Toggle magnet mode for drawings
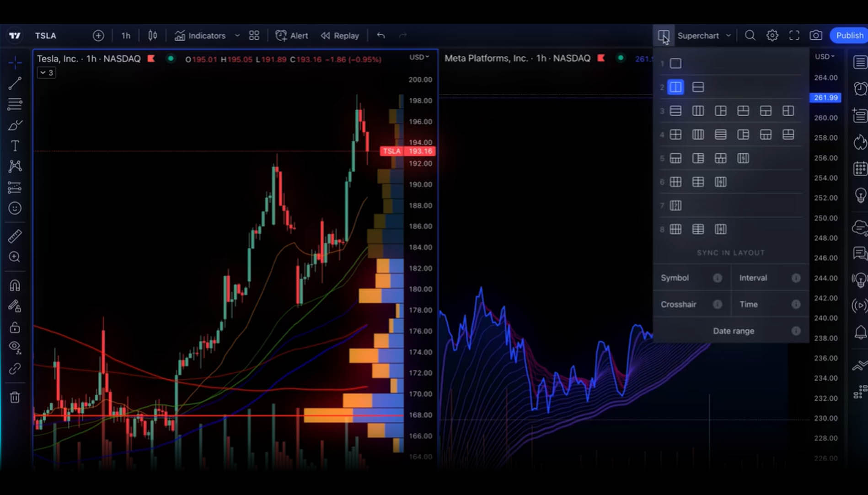 click(15, 285)
